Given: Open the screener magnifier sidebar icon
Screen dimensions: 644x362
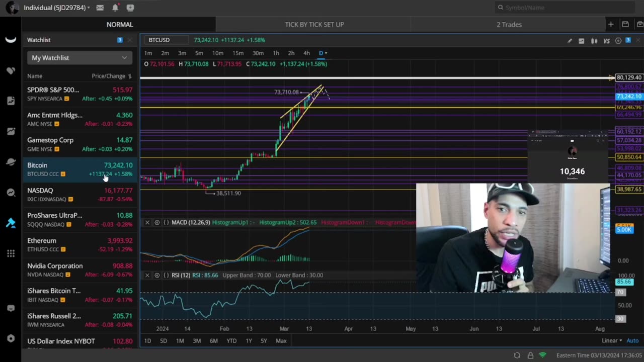Looking at the screenshot, I should click(11, 193).
